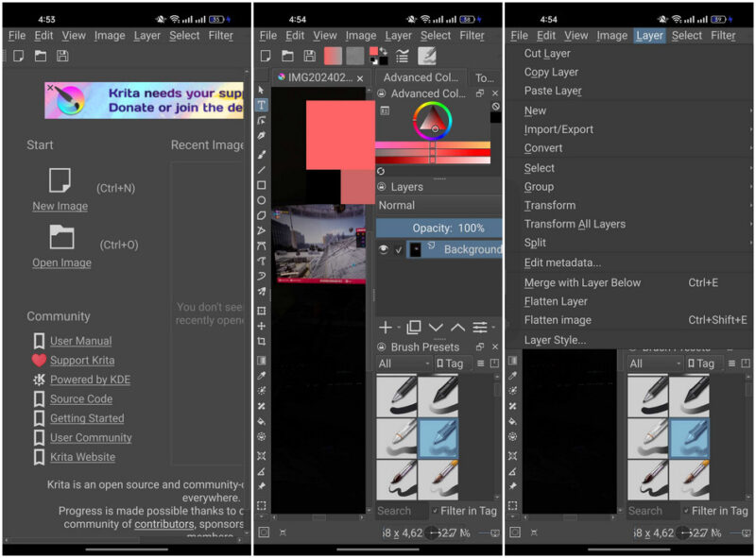Open the Normal blend mode dropdown
Image resolution: width=756 pixels, height=558 pixels.
point(435,205)
